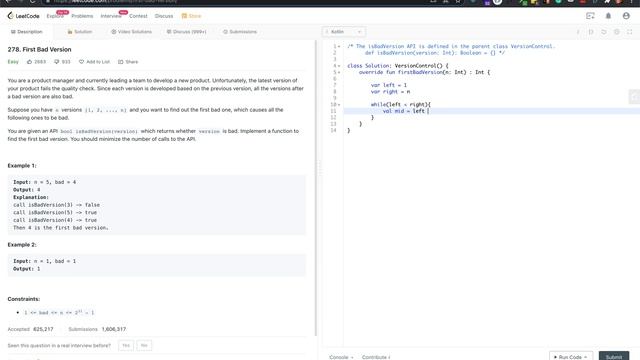Click the Contribute link
The width and height of the screenshot is (640, 360).
point(376,357)
